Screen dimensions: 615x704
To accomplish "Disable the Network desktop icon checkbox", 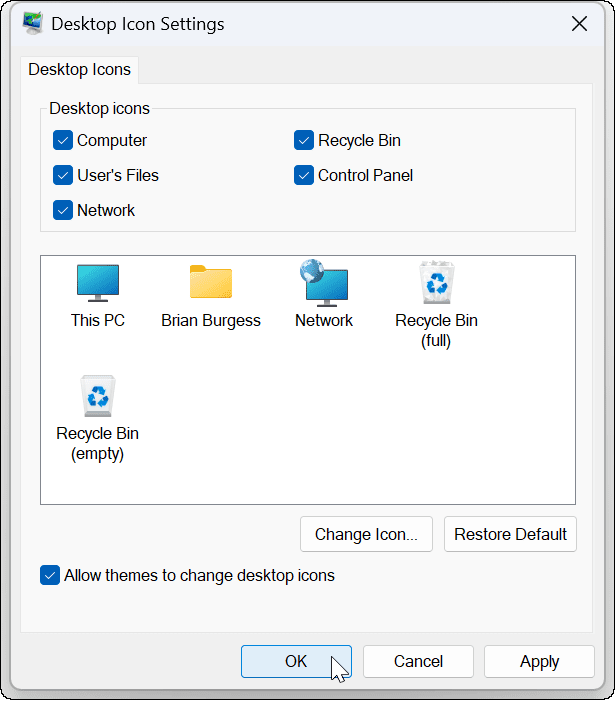I will (63, 211).
